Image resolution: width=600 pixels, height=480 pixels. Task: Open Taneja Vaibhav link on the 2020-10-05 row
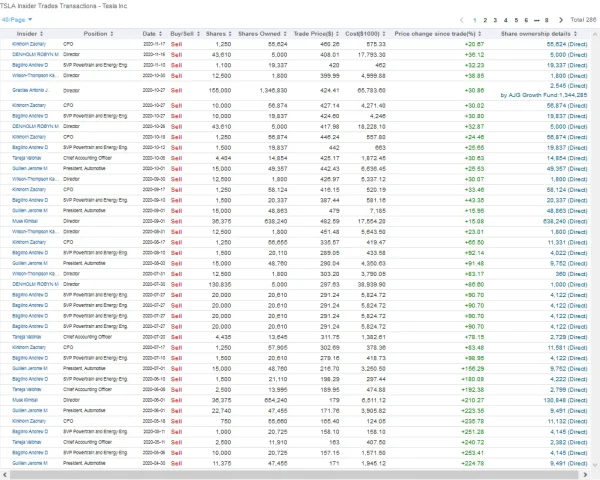click(26, 158)
